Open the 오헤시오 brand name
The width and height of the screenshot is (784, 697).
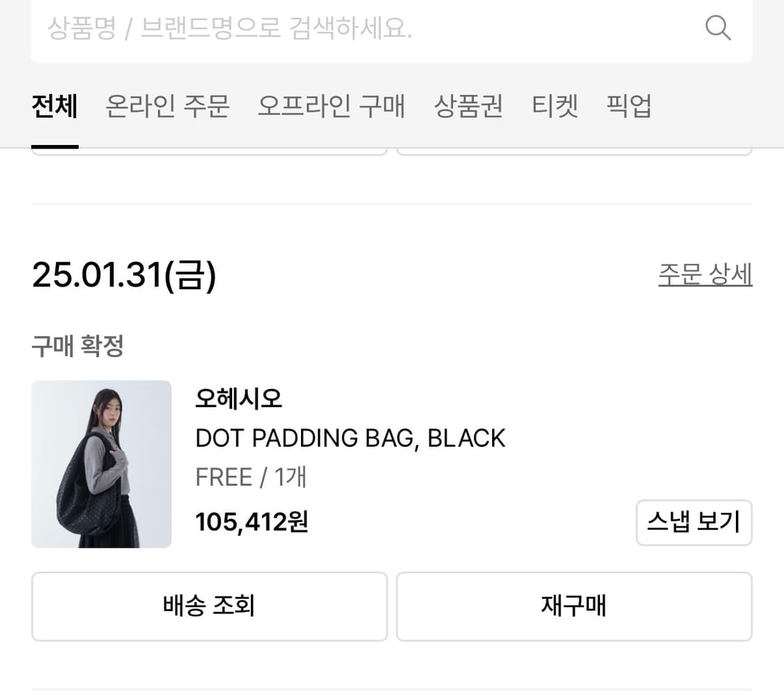[x=238, y=399]
